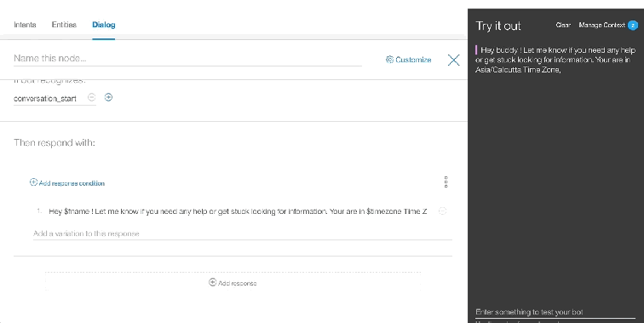Remove the conversation_start condition with minus icon
Viewport: 644px width, 323px height.
point(92,97)
